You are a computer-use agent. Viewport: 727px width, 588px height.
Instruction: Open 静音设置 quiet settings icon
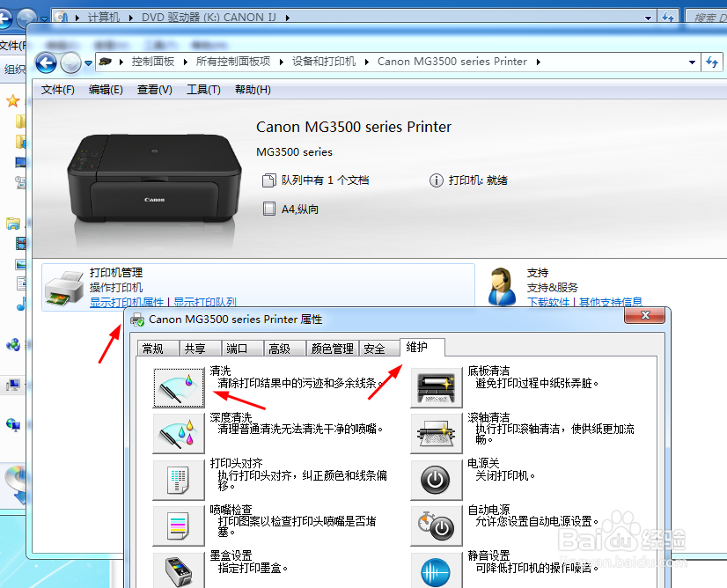coord(437,570)
